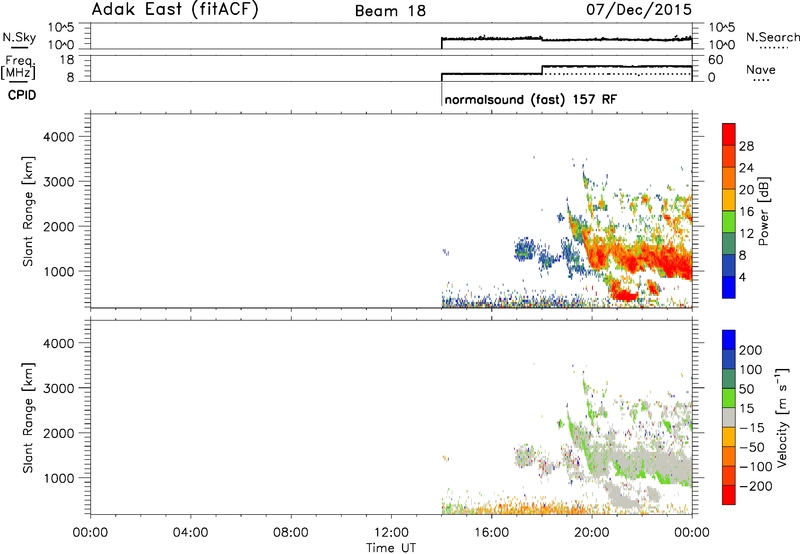The width and height of the screenshot is (800, 554).
Task: Click the '12:00' time tick label
Action: point(391,533)
